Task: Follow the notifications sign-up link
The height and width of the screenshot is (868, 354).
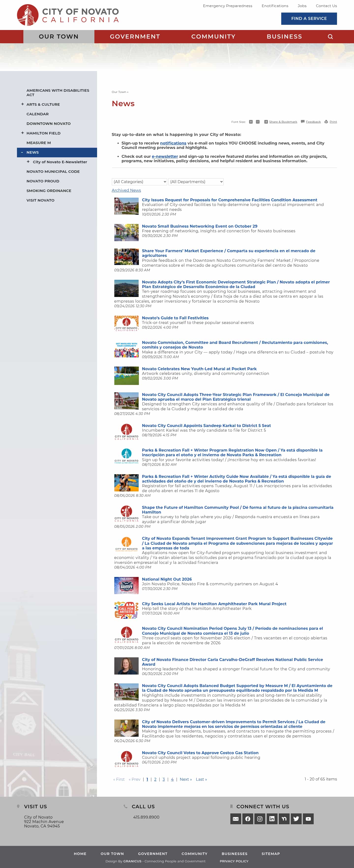Action: click(x=173, y=143)
